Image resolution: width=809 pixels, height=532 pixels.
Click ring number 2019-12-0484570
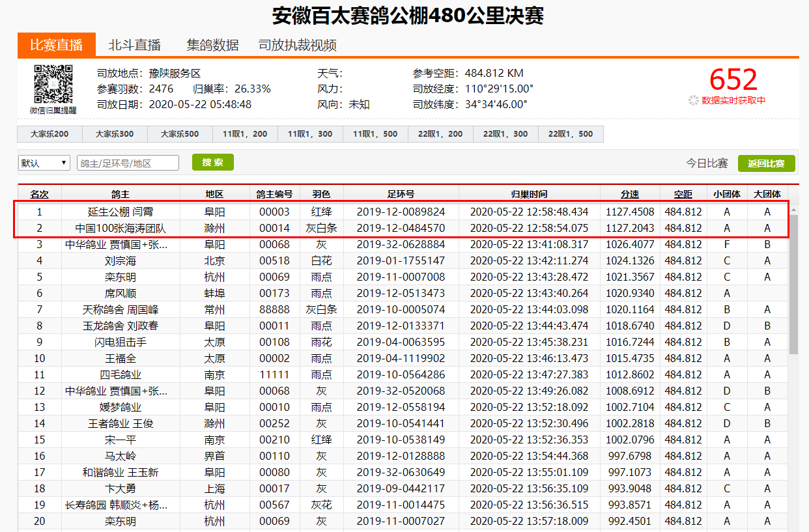click(x=401, y=228)
